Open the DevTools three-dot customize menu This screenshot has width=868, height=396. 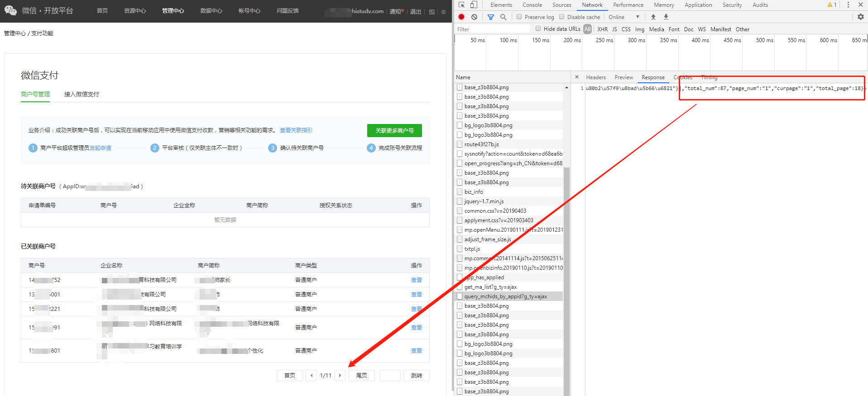(848, 5)
